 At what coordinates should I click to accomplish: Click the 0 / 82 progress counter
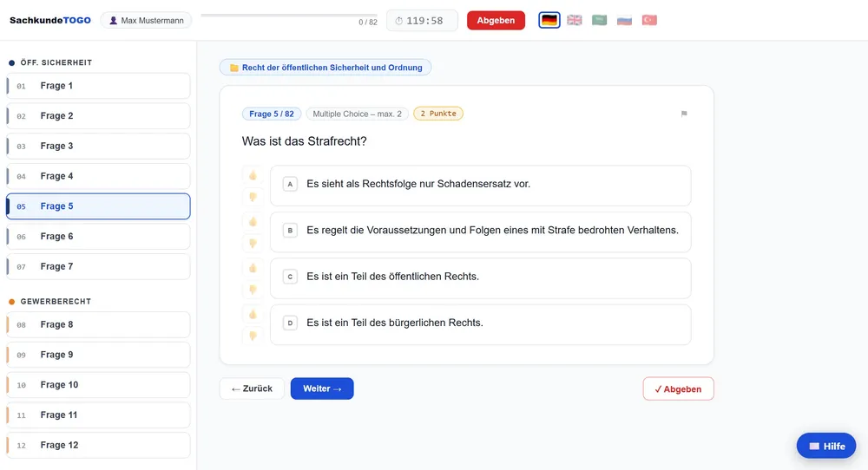pos(368,23)
